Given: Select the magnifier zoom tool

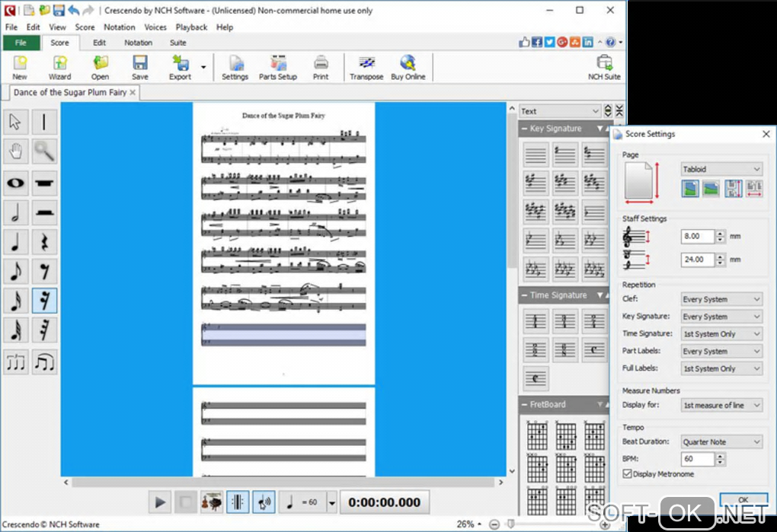Looking at the screenshot, I should click(x=44, y=151).
